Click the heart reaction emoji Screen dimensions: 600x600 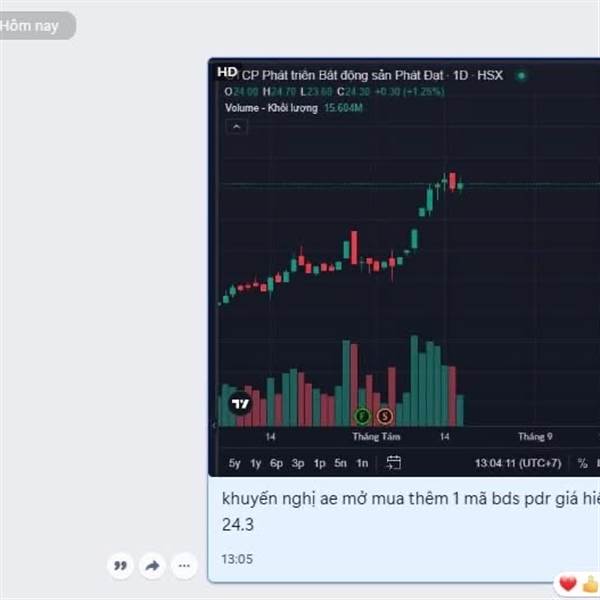pos(567,584)
